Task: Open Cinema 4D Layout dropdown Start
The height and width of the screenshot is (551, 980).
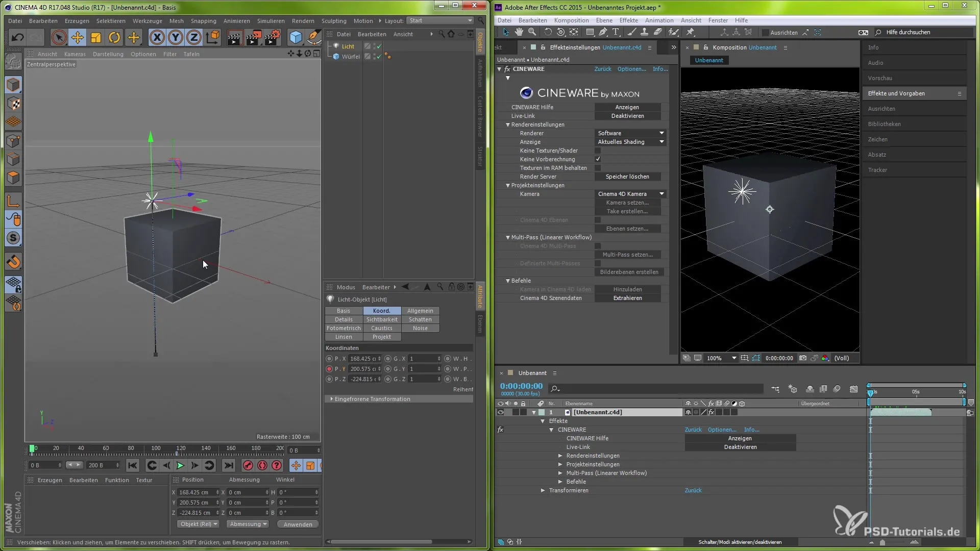Action: [441, 20]
